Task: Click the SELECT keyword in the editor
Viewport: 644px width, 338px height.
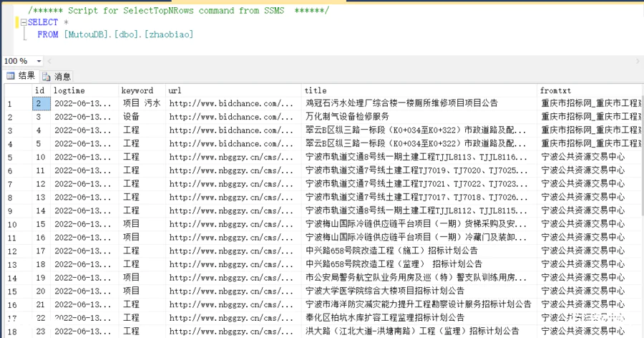Action: (43, 22)
